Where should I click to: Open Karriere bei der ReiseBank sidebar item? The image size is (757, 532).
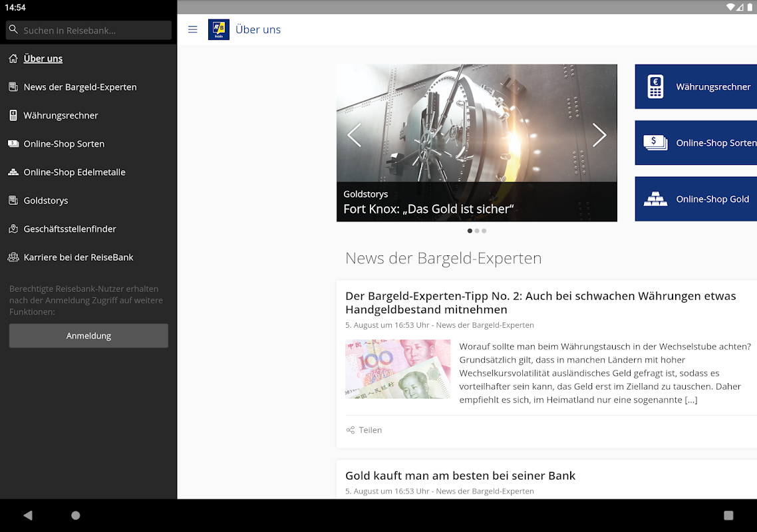[78, 257]
